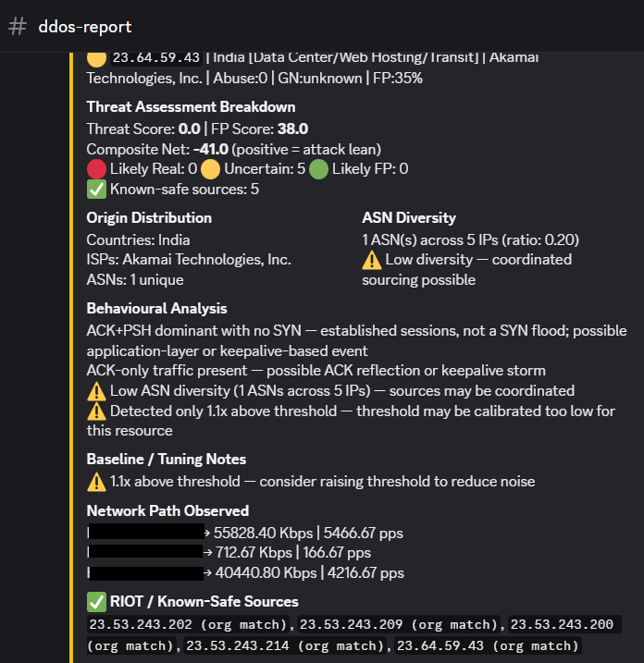The width and height of the screenshot is (644, 663).
Task: Click the hash icon beside ddos-report
Action: pos(18,27)
